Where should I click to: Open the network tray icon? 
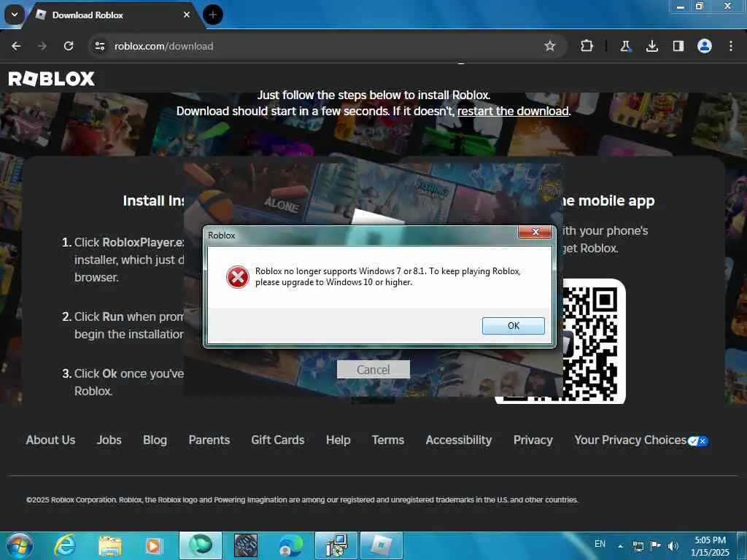click(x=638, y=546)
